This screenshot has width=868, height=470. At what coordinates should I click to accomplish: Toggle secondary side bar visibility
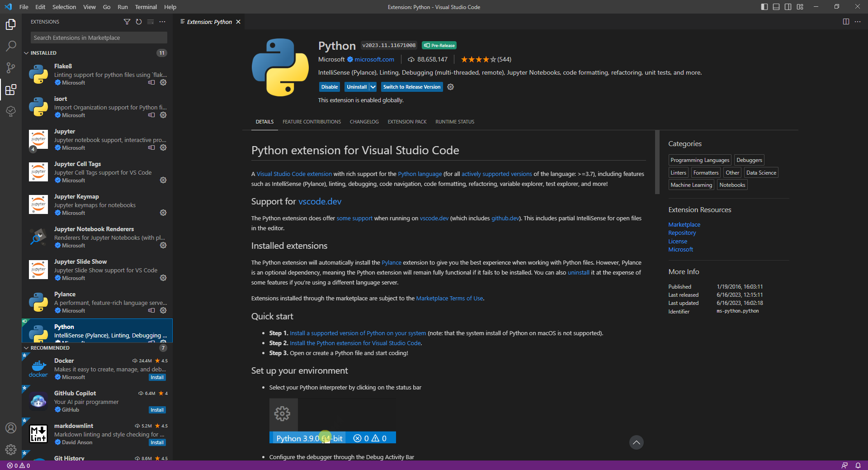tap(788, 7)
